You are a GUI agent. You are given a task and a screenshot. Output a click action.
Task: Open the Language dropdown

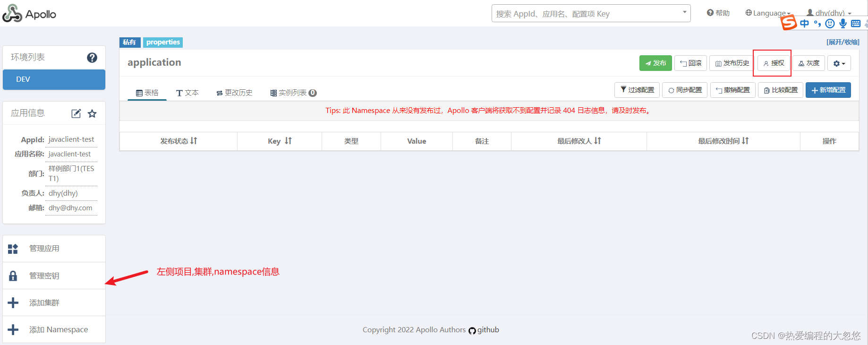tap(768, 13)
